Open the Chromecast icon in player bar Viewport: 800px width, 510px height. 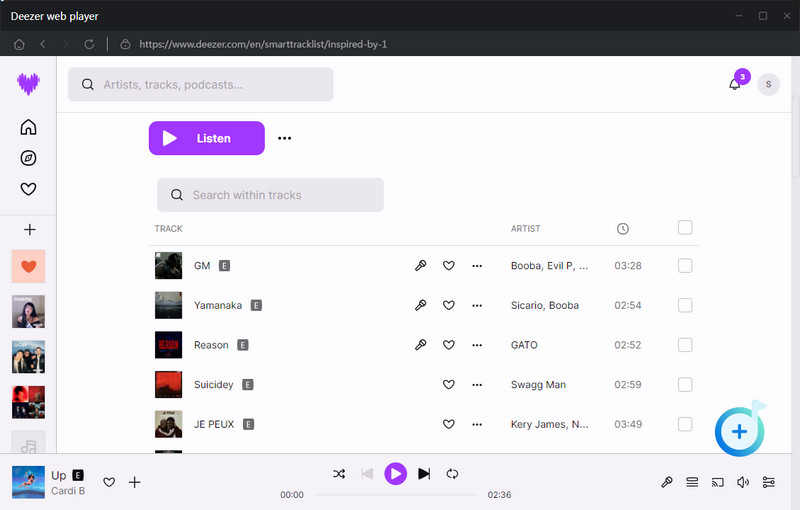(x=717, y=482)
